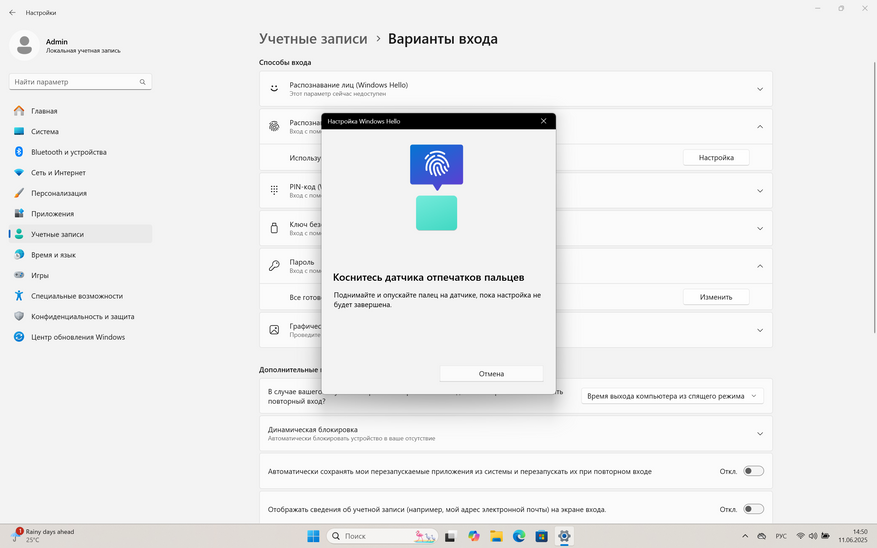877x548 pixels.
Task: Click the back arrow in Settings
Action: point(12,12)
